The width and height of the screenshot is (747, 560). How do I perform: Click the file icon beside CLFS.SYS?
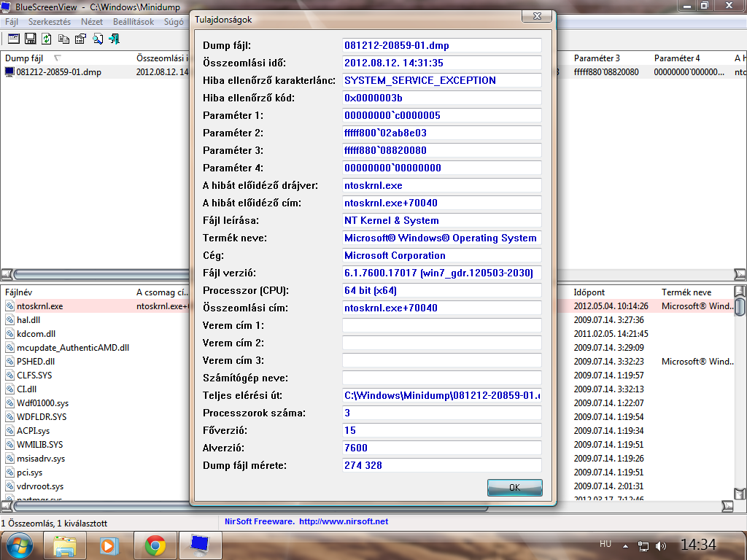pos(9,376)
